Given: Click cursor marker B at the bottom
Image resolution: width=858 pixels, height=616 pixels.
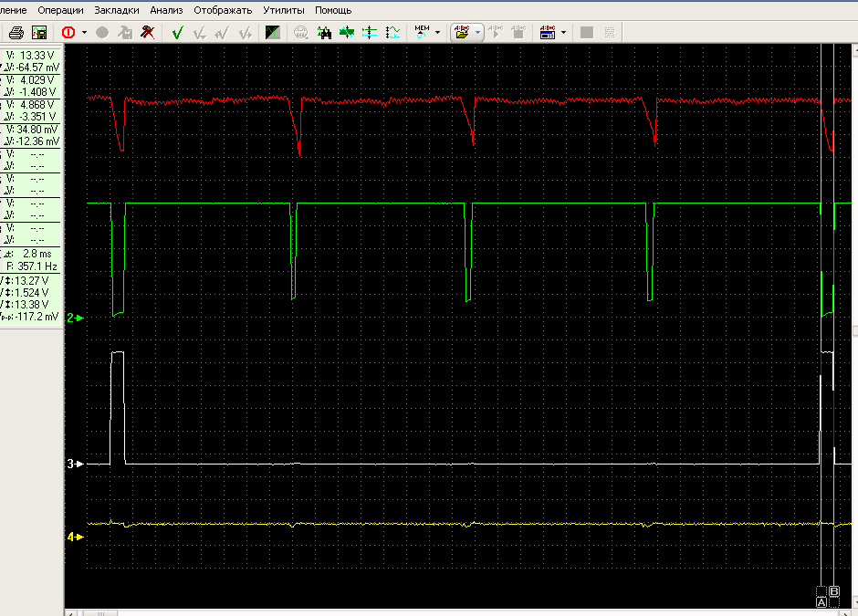Looking at the screenshot, I should pos(834,591).
